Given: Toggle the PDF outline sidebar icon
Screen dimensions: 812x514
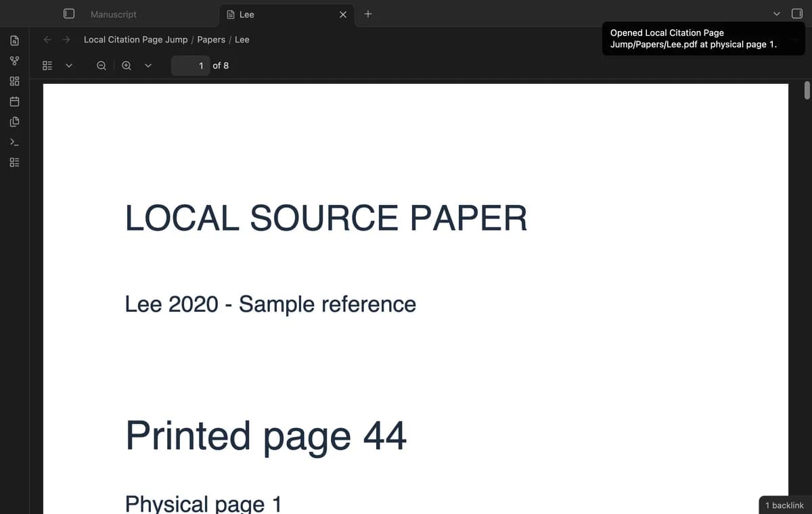Looking at the screenshot, I should 47,66.
